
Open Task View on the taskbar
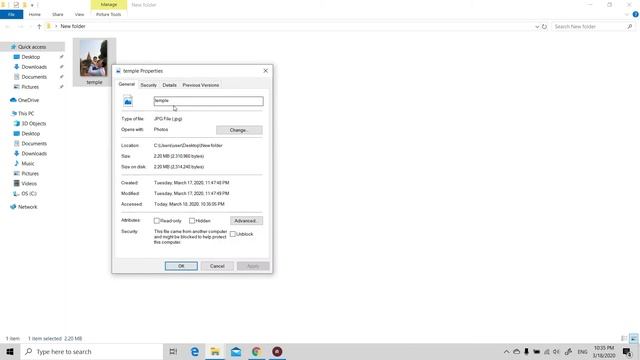[173, 351]
